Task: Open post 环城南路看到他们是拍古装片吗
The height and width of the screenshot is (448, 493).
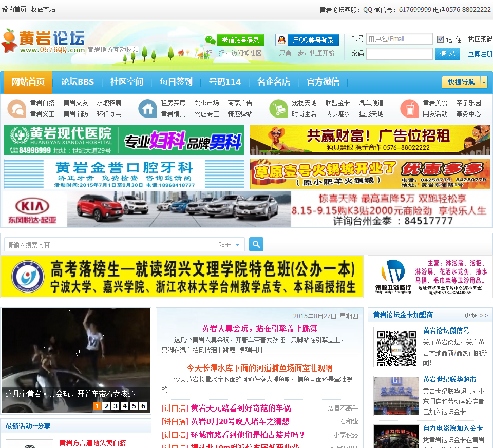Action: [x=248, y=435]
